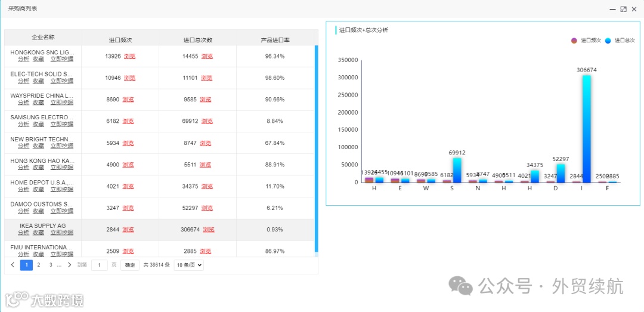Screen dimensions: 644x312
Task: Click 收藏 under DAMCO CUSTOMS S...
Action: coord(38,211)
